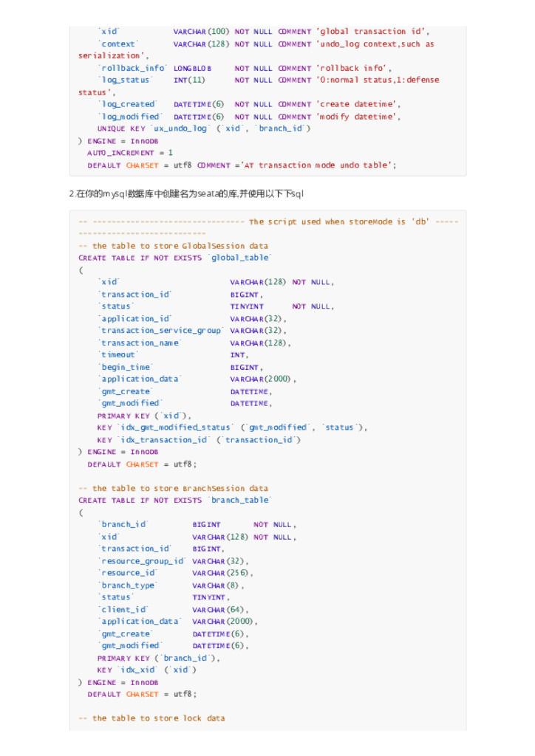This screenshot has width=535, height=756.
Task: Click the branch_table name in CREATE TABLE
Action: coord(241,500)
